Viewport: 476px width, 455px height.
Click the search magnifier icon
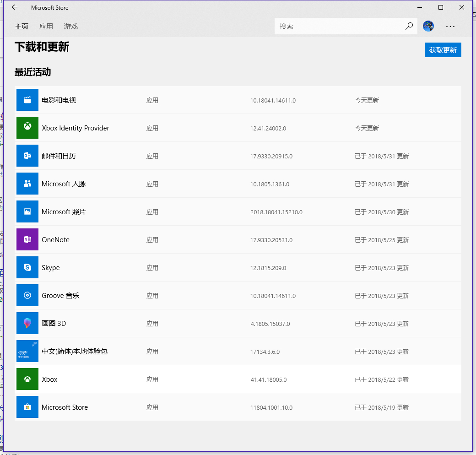pos(409,26)
